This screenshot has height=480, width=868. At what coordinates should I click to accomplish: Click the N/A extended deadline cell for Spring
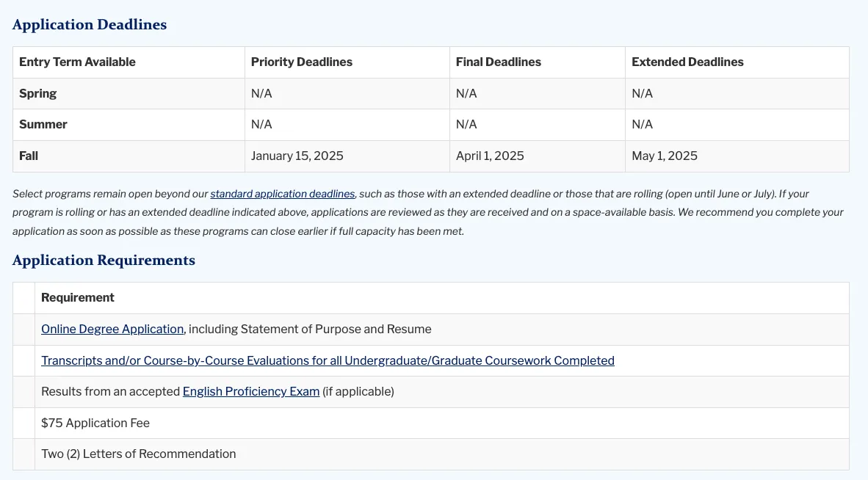(642, 94)
